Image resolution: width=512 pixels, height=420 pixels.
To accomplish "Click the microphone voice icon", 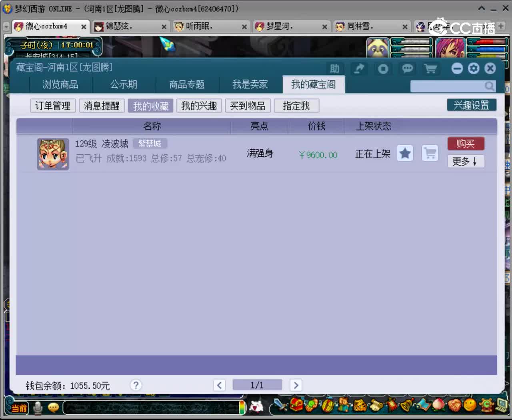I will click(x=38, y=408).
